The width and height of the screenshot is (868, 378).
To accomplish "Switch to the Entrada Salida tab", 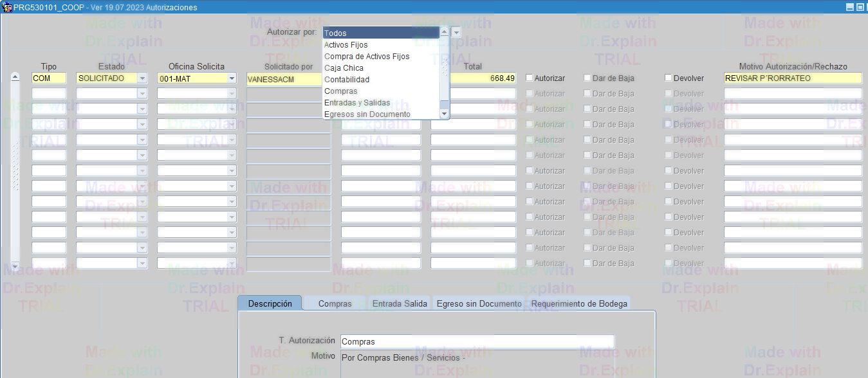I will click(x=399, y=303).
